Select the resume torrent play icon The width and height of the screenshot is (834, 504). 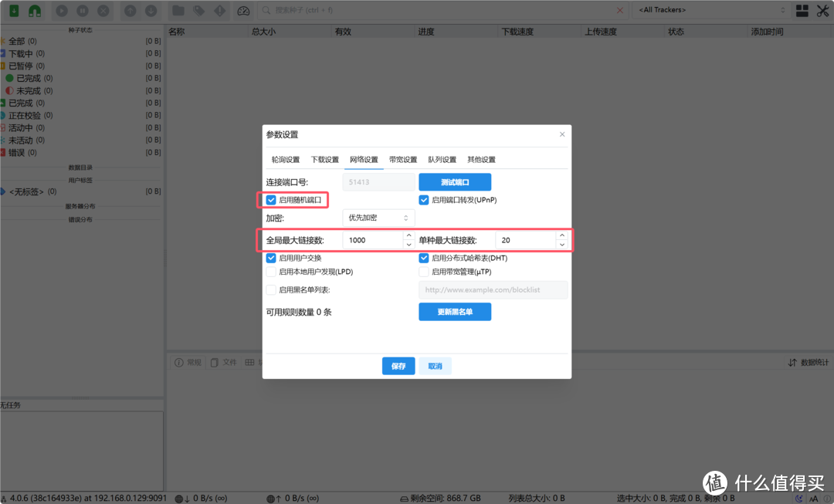61,11
